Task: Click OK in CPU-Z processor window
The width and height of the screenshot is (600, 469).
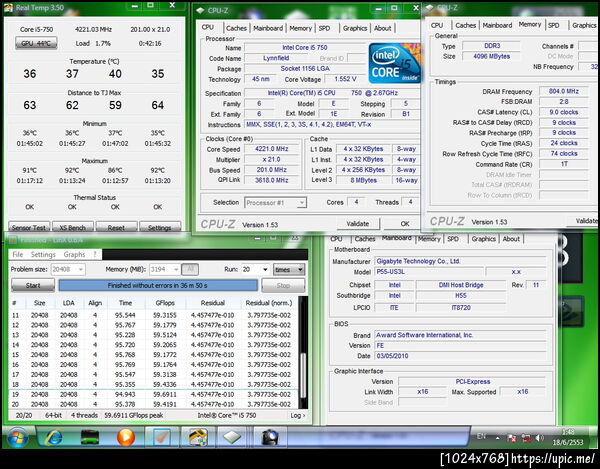Action: (404, 224)
